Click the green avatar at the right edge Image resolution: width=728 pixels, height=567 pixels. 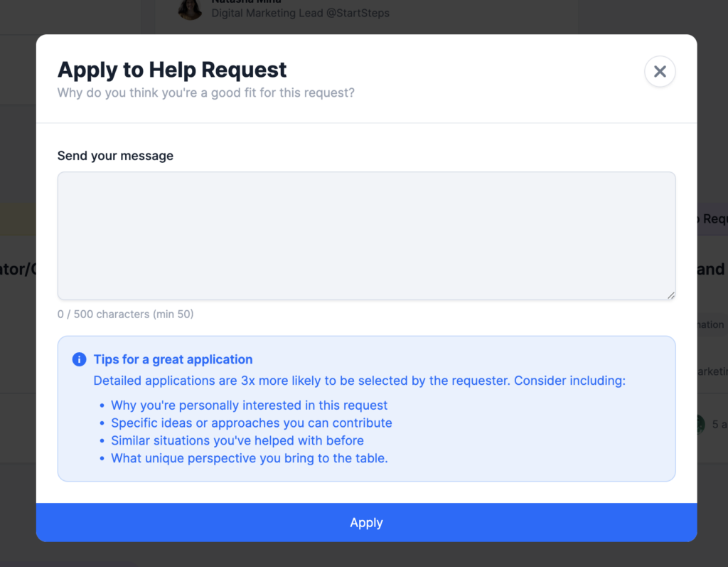coord(700,424)
